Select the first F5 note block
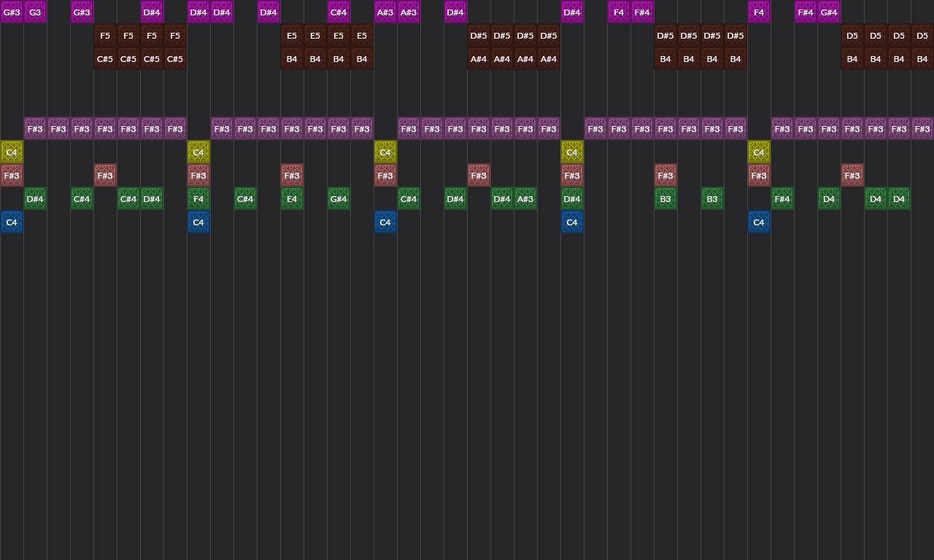This screenshot has width=934, height=560. [x=104, y=35]
